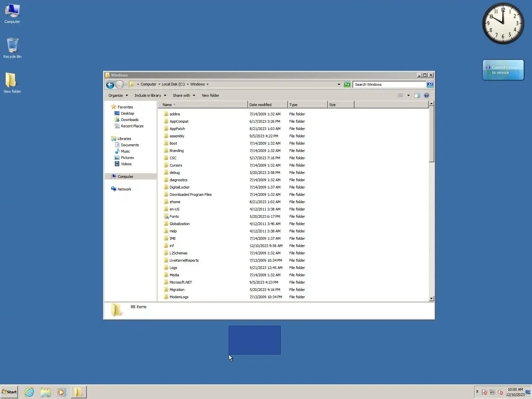
Task: Focus the Search Windows input field
Action: tap(390, 84)
